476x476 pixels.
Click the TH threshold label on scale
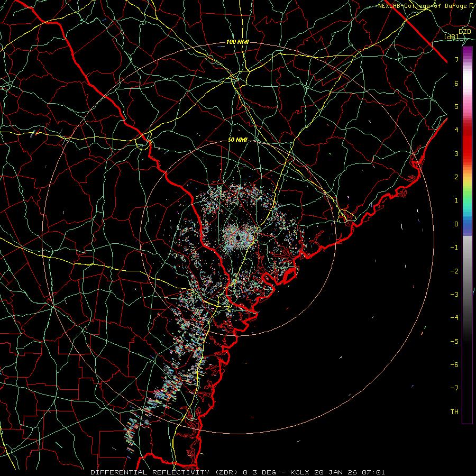[454, 412]
